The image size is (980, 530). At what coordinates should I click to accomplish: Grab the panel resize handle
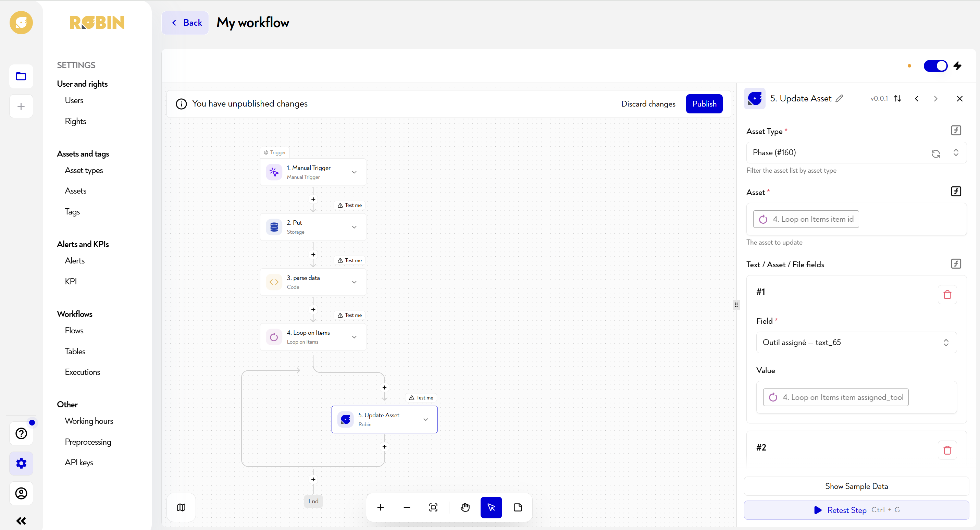pyautogui.click(x=736, y=305)
